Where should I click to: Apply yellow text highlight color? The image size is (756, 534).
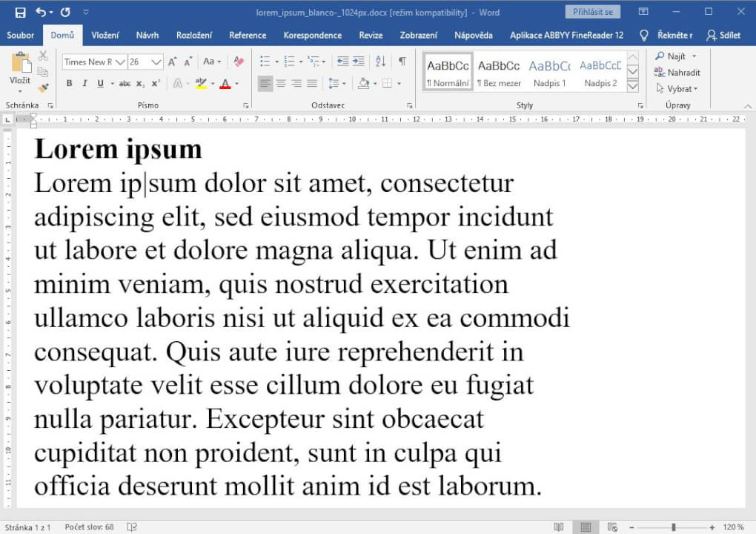click(x=201, y=83)
